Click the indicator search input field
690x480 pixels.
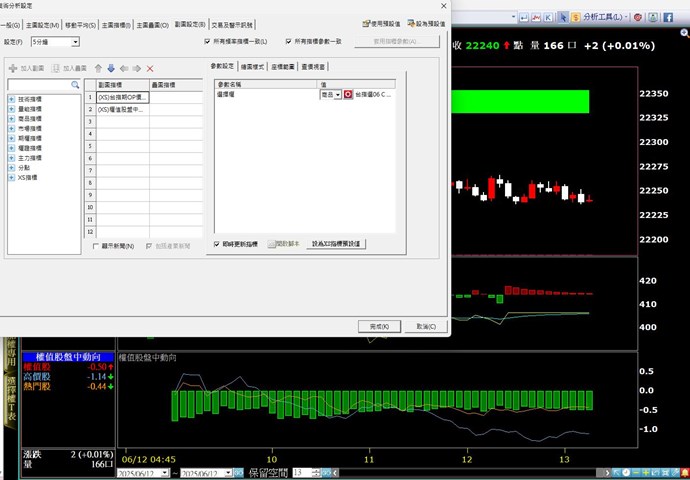pyautogui.click(x=38, y=86)
